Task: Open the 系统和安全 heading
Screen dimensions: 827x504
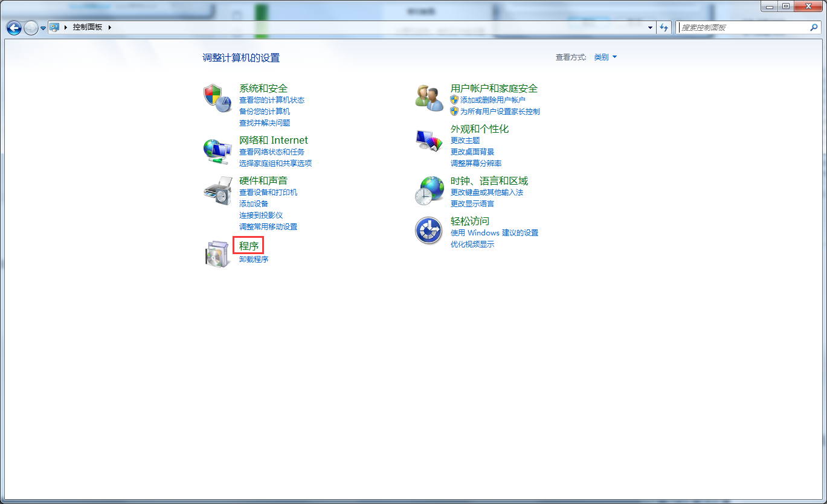Action: click(x=263, y=89)
